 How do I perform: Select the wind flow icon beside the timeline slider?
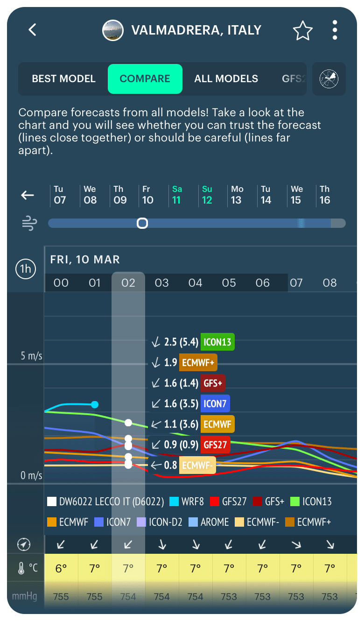coord(29,223)
